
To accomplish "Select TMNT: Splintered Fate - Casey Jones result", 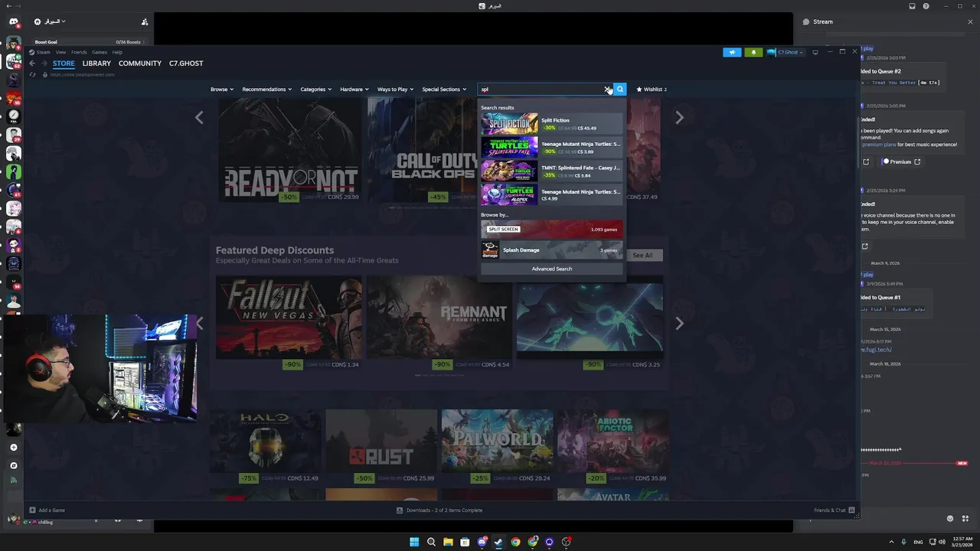I will (551, 171).
